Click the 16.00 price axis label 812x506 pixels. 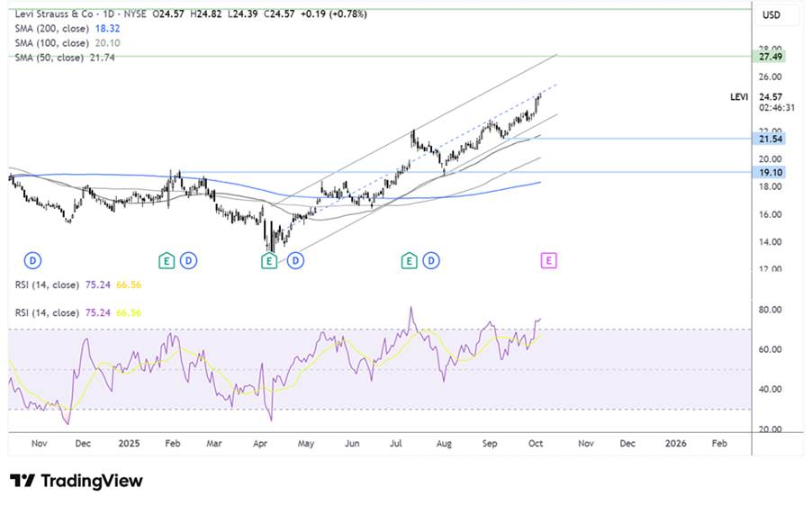tap(770, 214)
